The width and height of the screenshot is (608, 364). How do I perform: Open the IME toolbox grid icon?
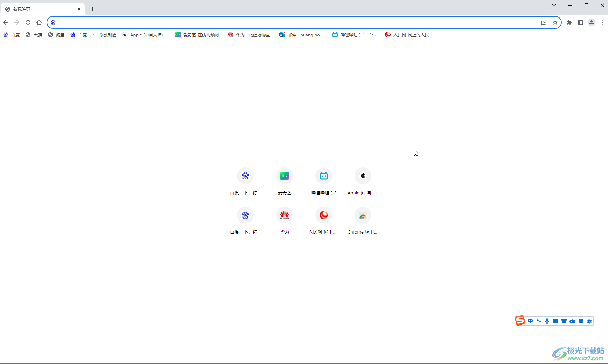tap(581, 321)
